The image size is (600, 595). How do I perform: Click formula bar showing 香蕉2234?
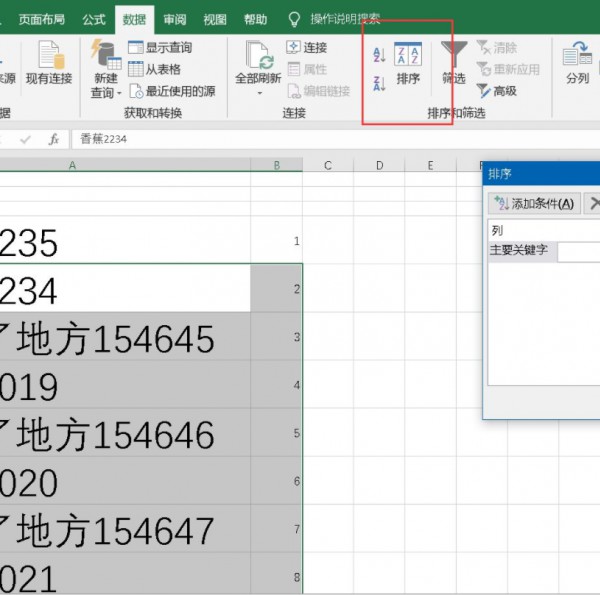click(x=336, y=139)
